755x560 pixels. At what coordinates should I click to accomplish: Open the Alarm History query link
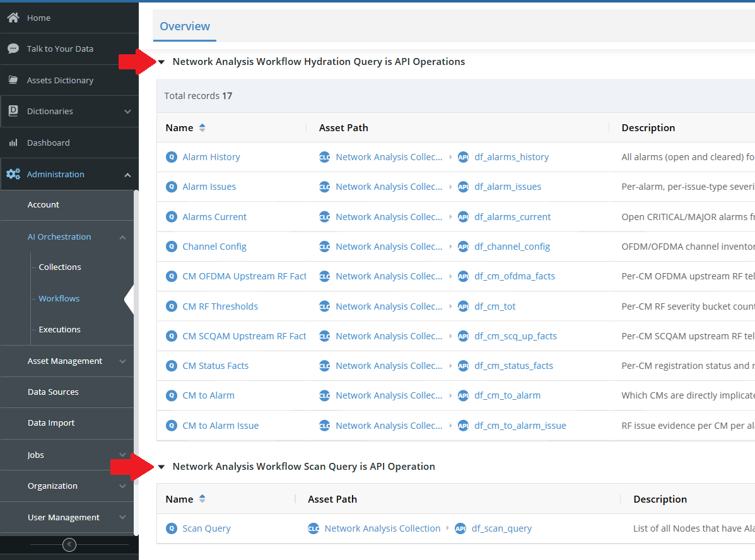pos(211,157)
